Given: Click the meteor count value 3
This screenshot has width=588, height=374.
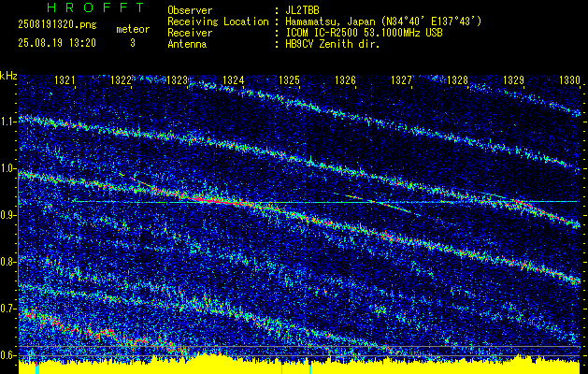Looking at the screenshot, I should (x=133, y=43).
